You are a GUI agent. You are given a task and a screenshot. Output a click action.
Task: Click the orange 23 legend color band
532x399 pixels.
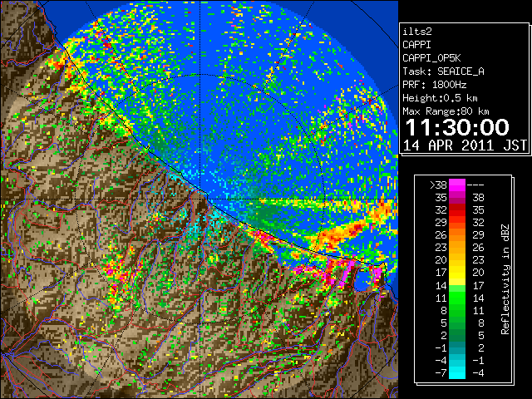457,248
